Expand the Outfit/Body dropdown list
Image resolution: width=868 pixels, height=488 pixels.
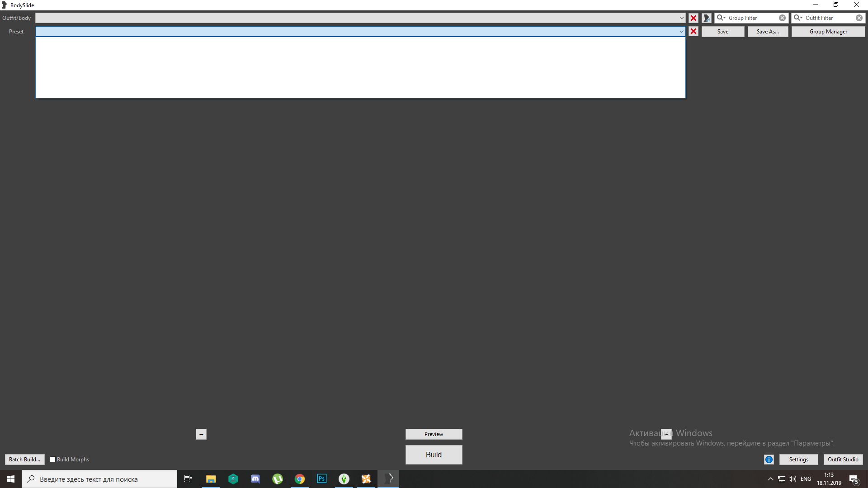click(681, 18)
